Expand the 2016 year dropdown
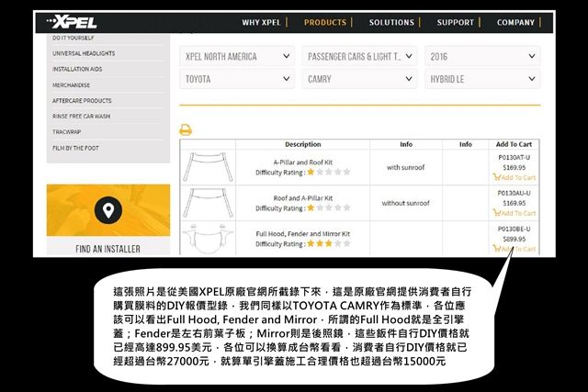Screen dimensions: 588x392 click(482, 56)
